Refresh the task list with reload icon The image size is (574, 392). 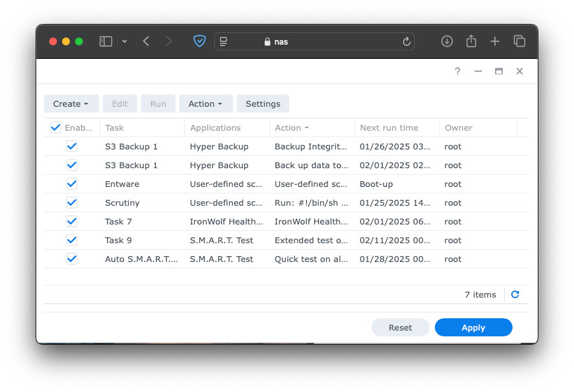(x=515, y=294)
